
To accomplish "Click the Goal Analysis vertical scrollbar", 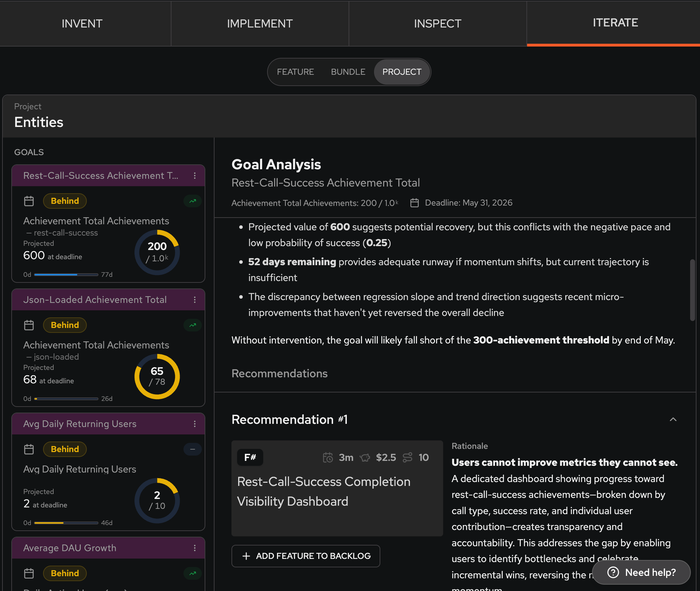I will pos(692,290).
